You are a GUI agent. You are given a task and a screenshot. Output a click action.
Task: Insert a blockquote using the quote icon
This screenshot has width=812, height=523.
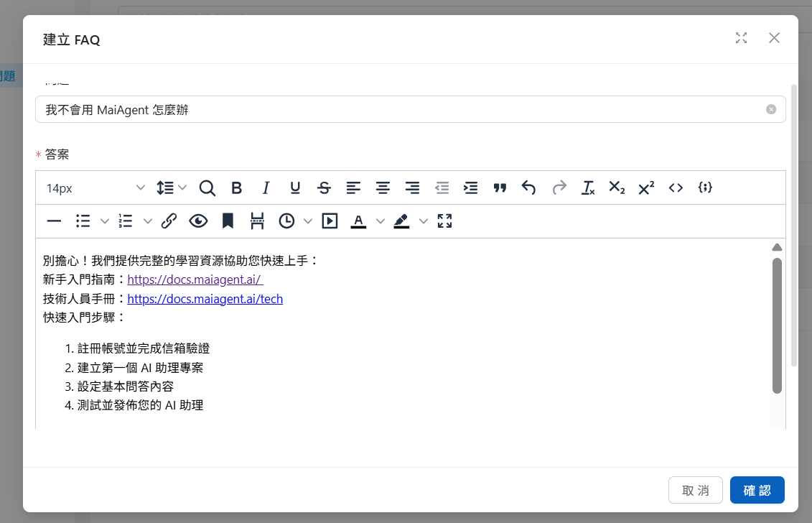(x=500, y=188)
